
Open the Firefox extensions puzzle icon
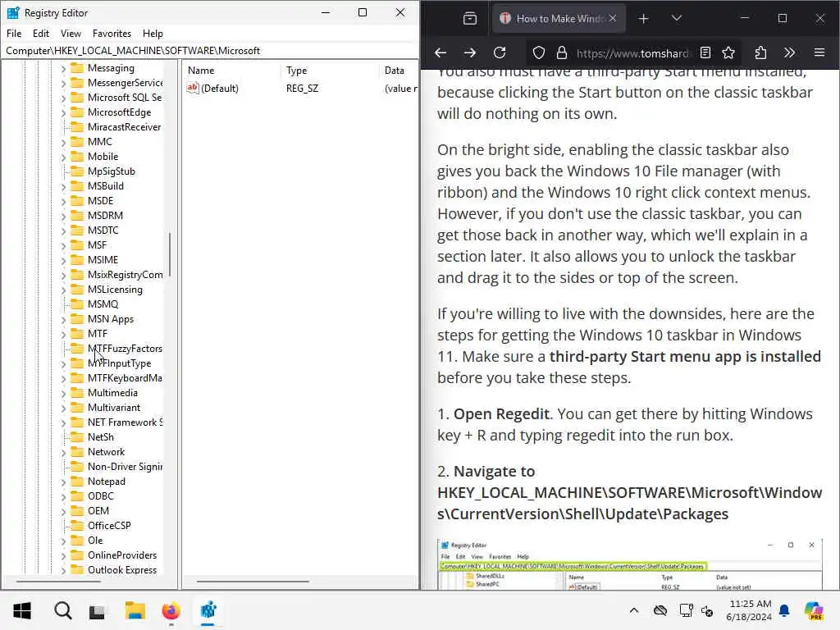(x=760, y=52)
